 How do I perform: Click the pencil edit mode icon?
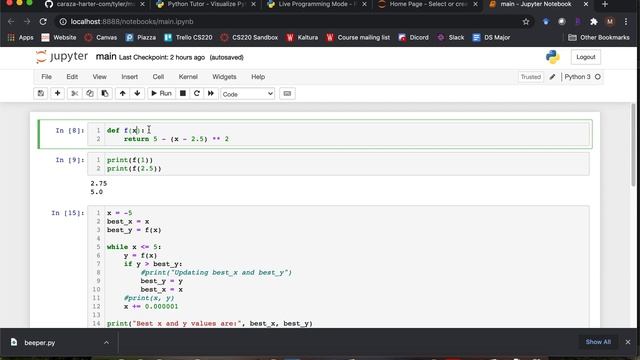click(552, 77)
